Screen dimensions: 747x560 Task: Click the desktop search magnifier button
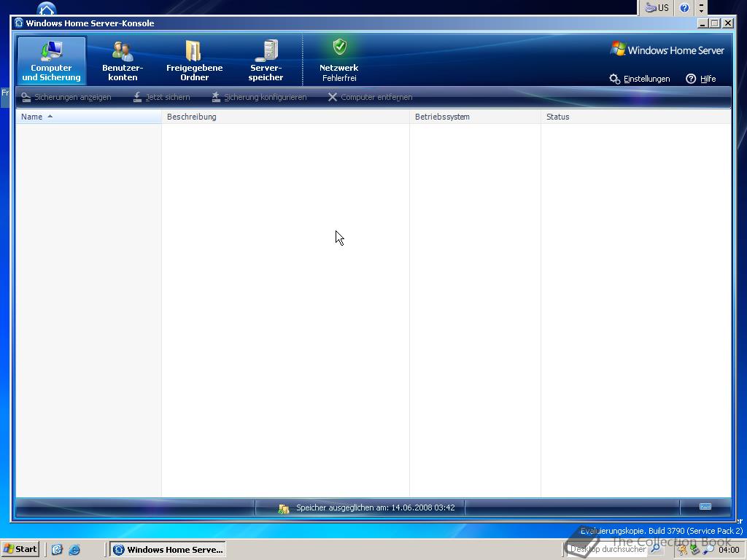pyautogui.click(x=656, y=549)
